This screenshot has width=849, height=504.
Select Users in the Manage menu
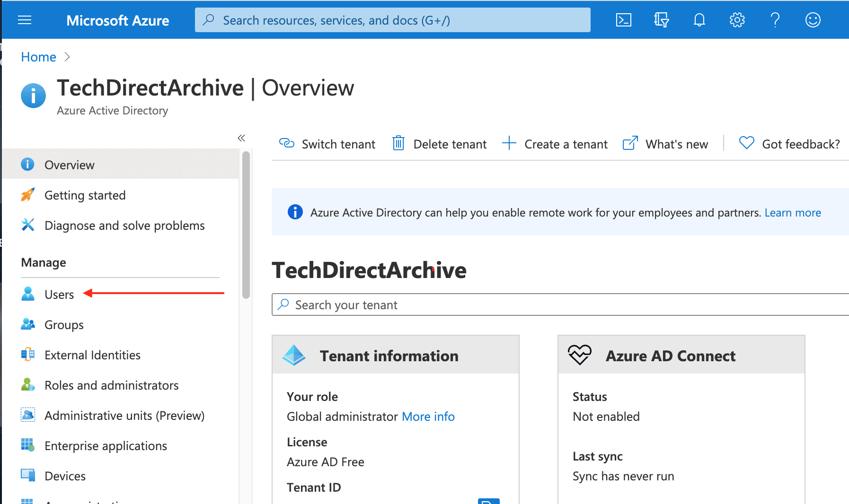59,295
